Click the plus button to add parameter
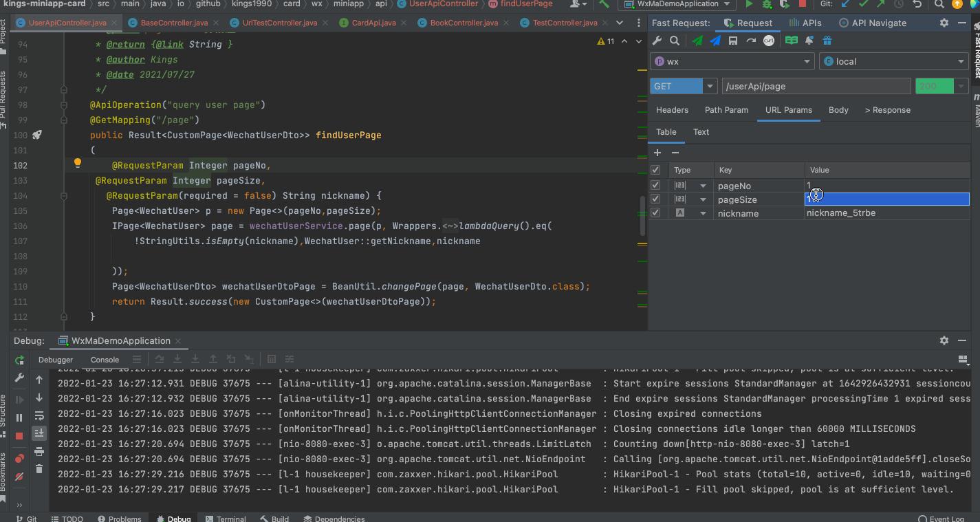Image resolution: width=980 pixels, height=522 pixels. tap(657, 152)
